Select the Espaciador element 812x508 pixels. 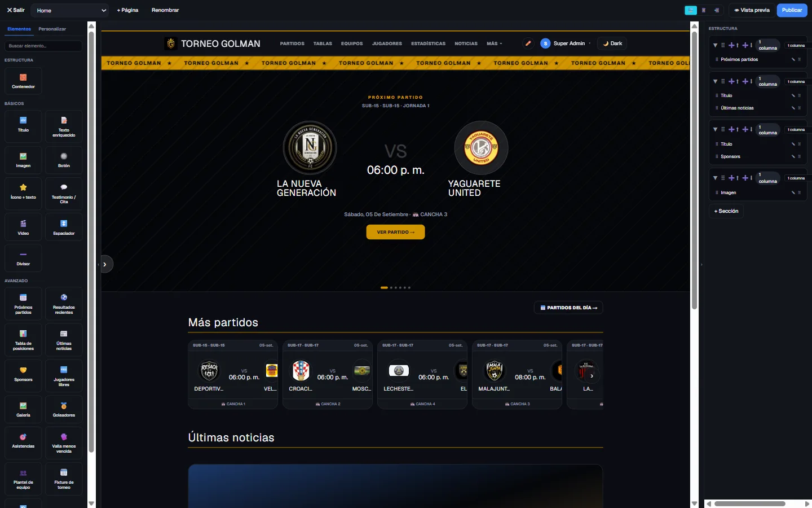pyautogui.click(x=64, y=227)
